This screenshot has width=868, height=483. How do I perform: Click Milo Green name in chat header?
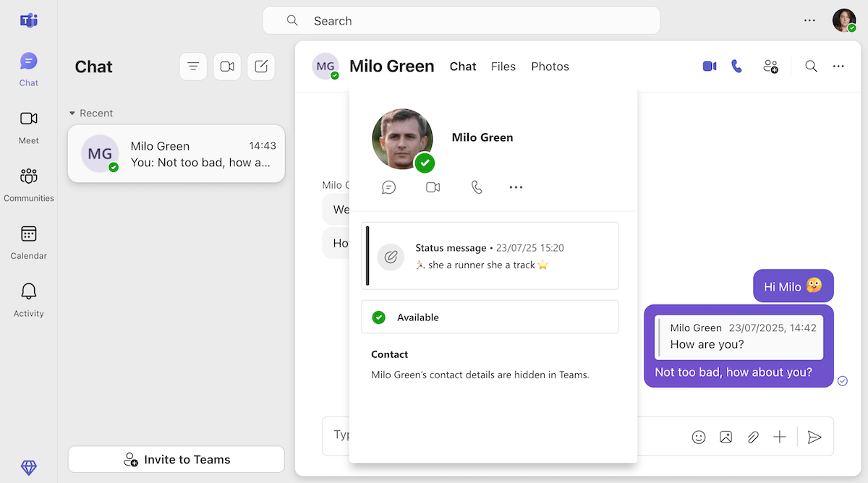[x=392, y=66]
